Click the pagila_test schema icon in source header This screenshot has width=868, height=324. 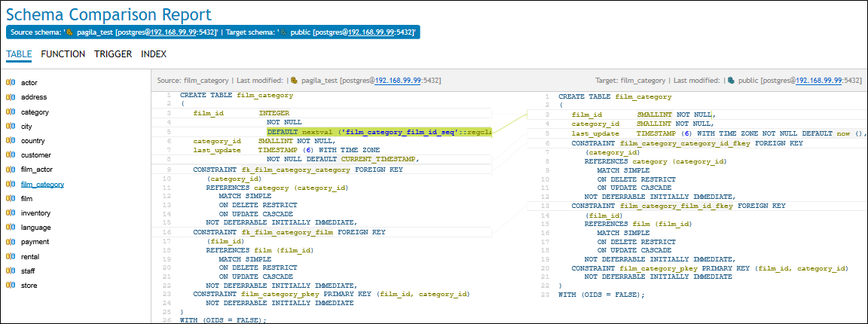pyautogui.click(x=295, y=81)
